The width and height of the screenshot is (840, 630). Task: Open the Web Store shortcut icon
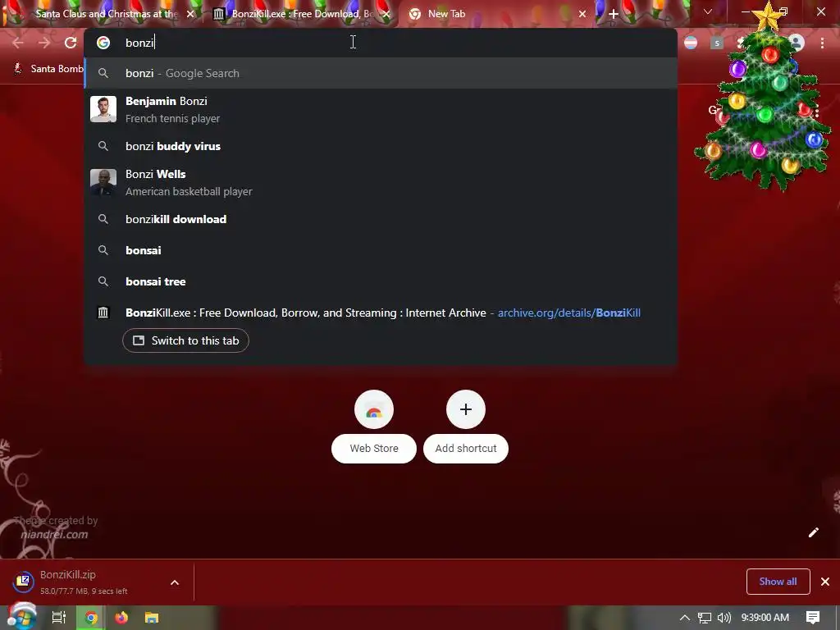point(374,409)
